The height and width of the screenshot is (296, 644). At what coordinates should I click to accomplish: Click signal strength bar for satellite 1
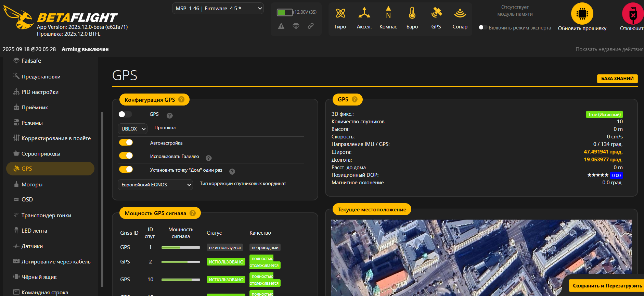[181, 247]
